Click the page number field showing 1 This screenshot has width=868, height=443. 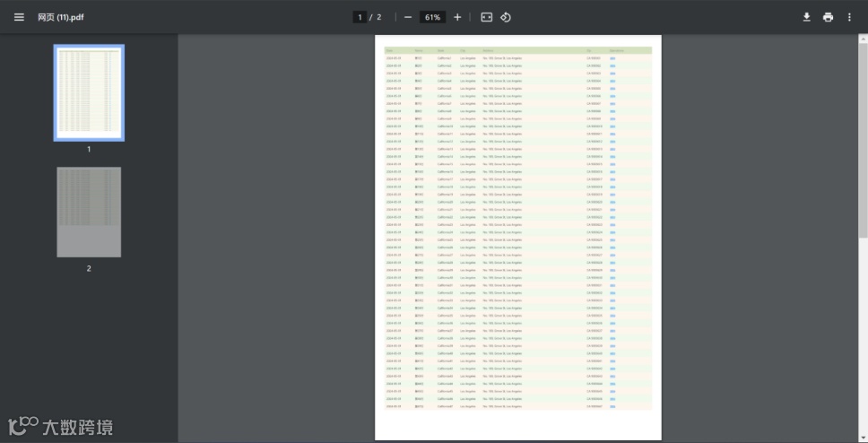click(x=360, y=17)
